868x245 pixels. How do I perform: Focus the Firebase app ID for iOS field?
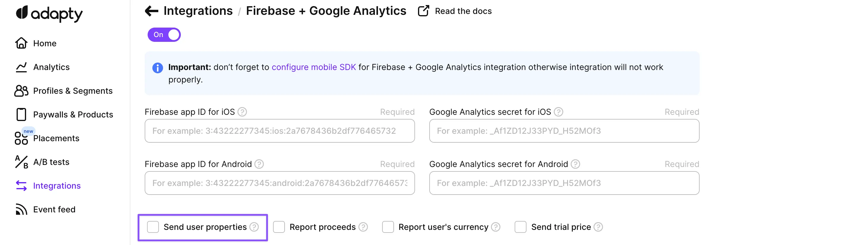[279, 131]
